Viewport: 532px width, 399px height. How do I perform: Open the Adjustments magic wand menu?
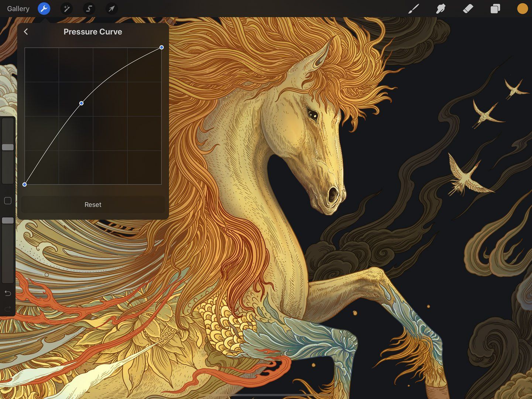click(x=66, y=8)
